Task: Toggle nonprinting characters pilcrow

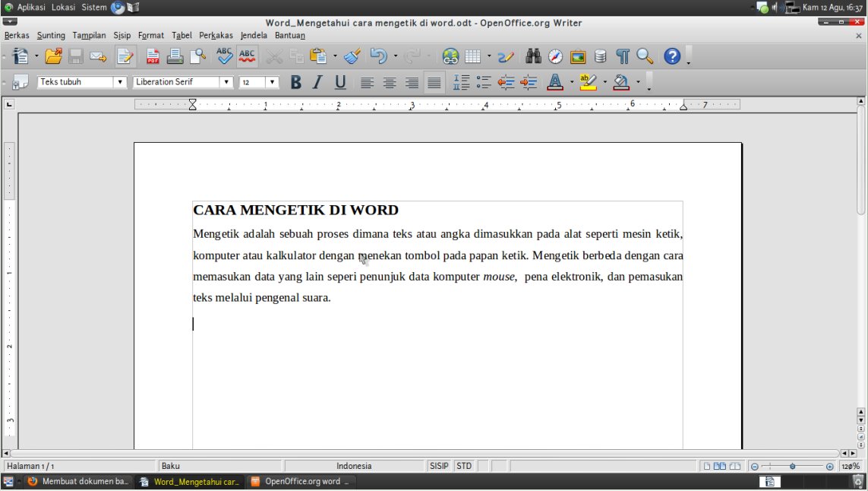Action: coord(623,56)
